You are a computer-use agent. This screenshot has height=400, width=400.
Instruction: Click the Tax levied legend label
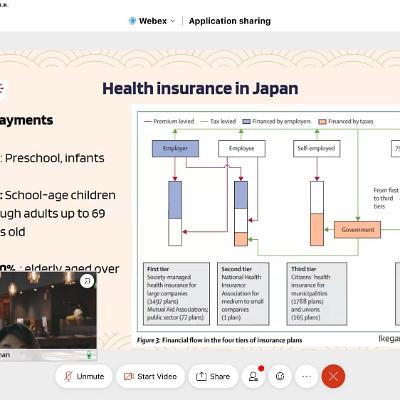[x=223, y=121]
